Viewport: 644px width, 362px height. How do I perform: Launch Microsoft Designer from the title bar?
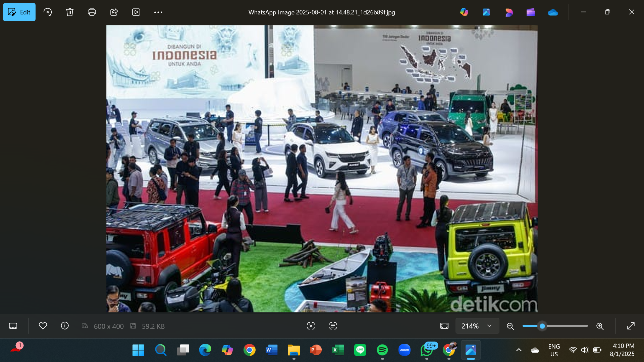click(x=486, y=12)
